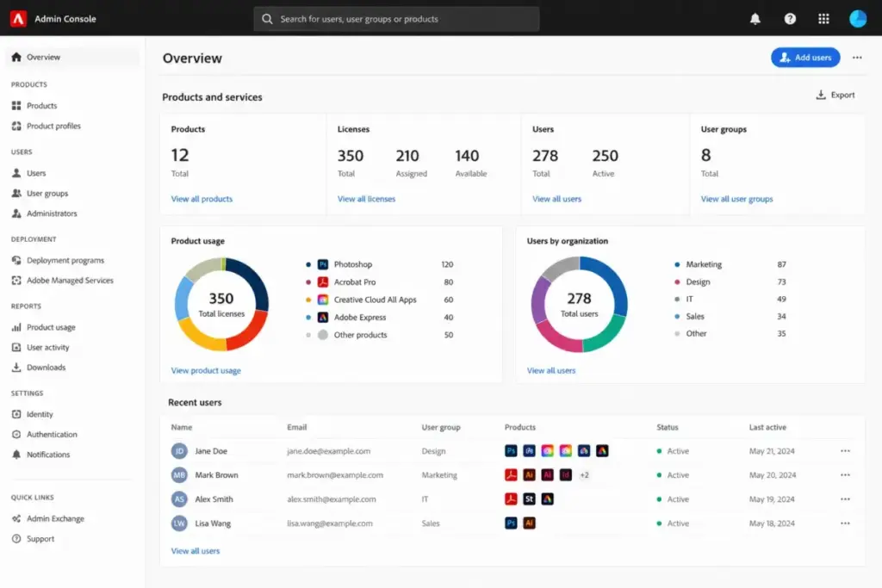Click the Notifications bell icon in sidebar
The image size is (882, 588).
pos(16,455)
